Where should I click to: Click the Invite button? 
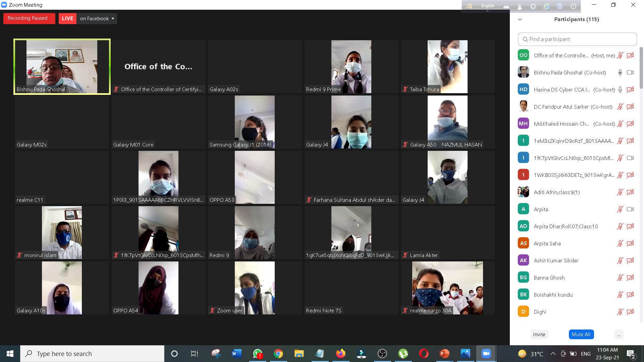(539, 335)
